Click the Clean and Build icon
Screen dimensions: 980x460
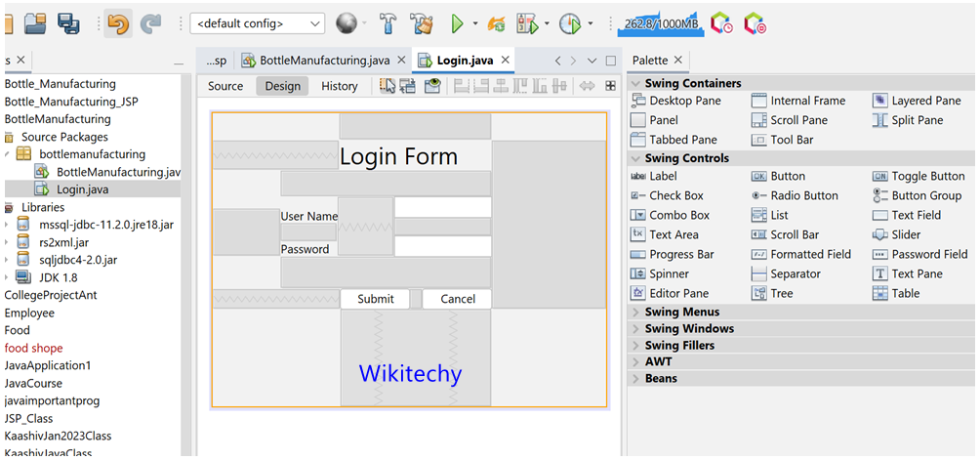click(421, 22)
